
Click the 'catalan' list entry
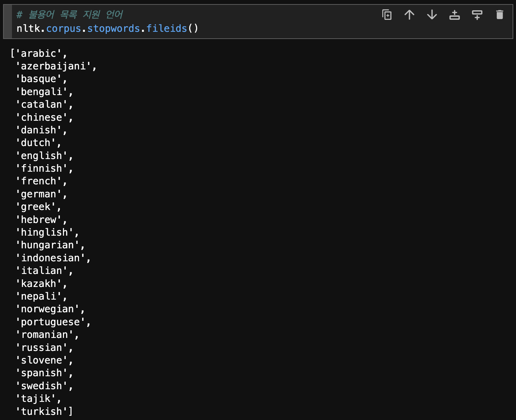click(41, 104)
